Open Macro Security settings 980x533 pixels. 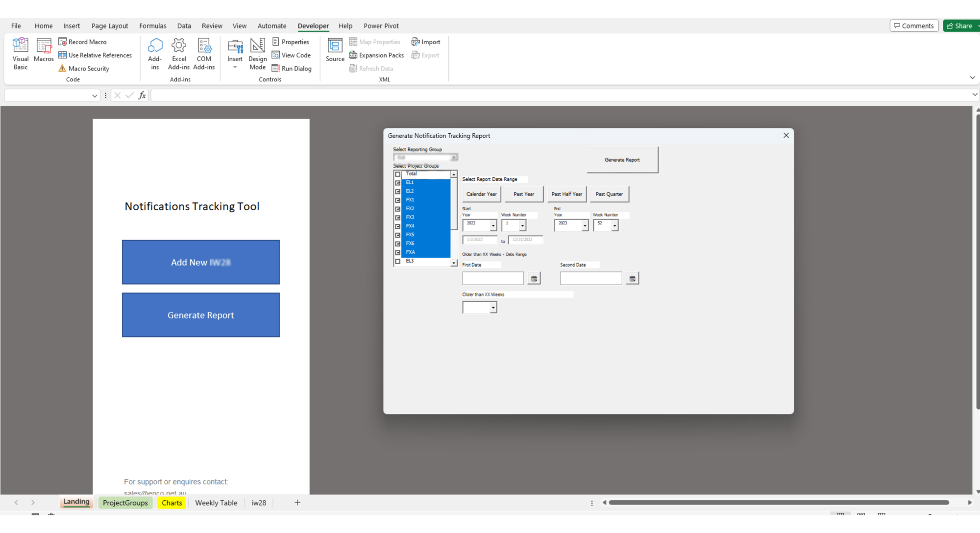click(x=84, y=69)
